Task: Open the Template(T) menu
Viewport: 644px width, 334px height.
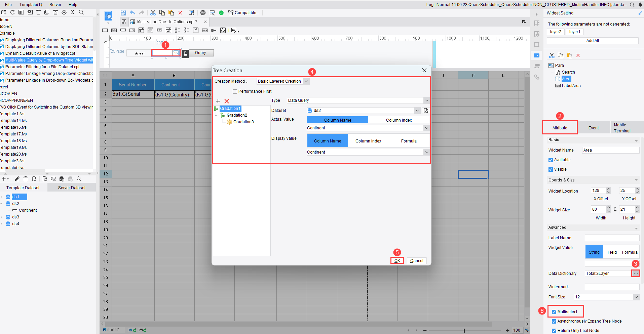Action: tap(31, 4)
